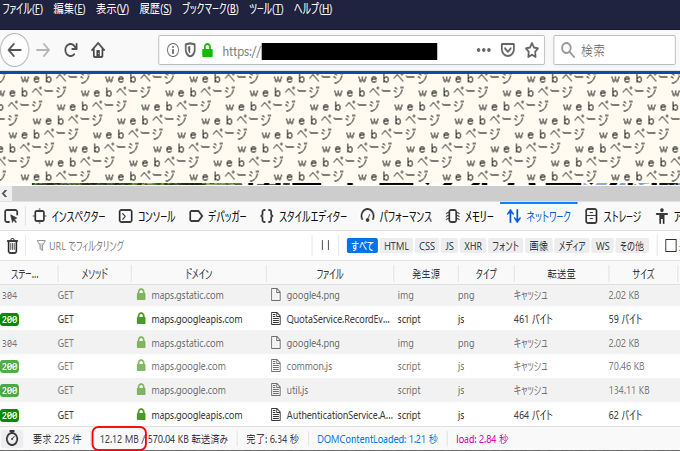Open the 編集(E) menu

point(69,9)
